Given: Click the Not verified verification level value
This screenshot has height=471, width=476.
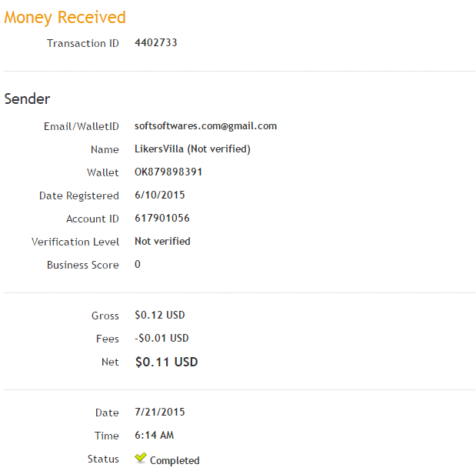Looking at the screenshot, I should pyautogui.click(x=162, y=242).
